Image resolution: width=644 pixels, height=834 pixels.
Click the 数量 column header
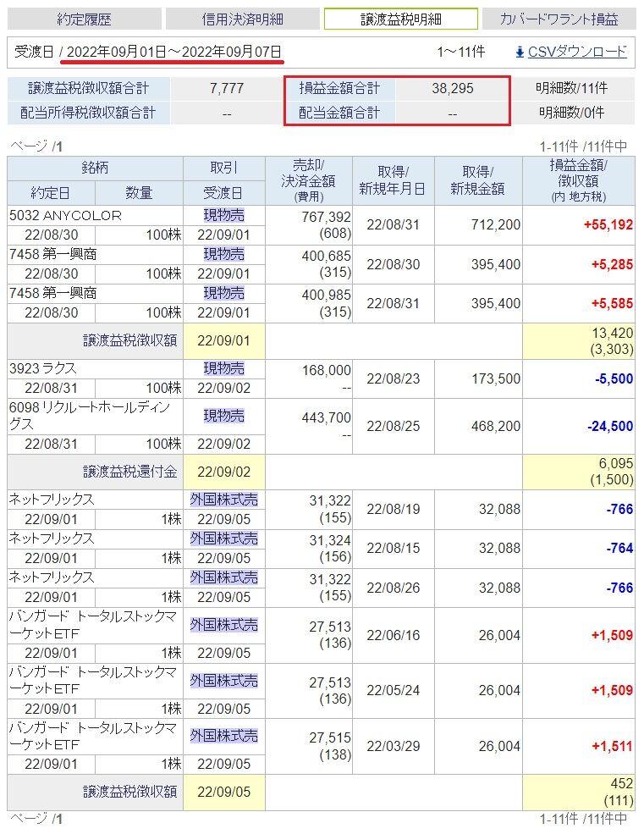pos(139,193)
